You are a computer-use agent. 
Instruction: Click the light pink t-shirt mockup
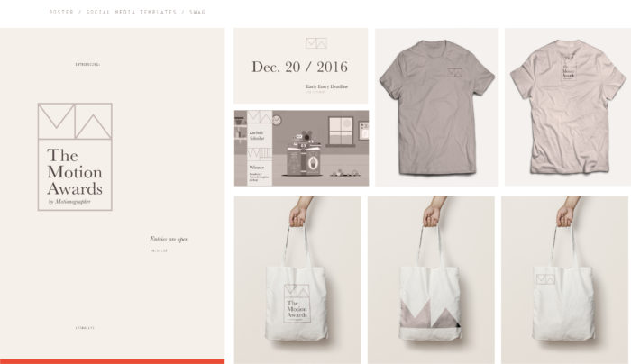[567, 106]
